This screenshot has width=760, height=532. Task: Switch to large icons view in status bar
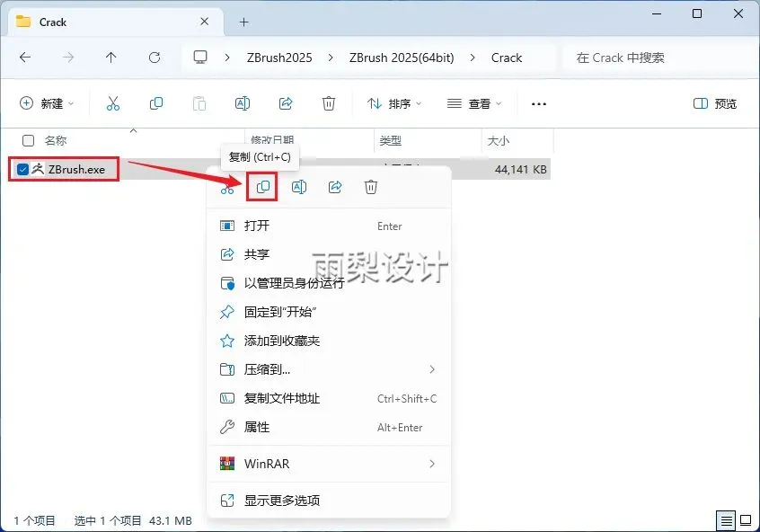tap(746, 521)
